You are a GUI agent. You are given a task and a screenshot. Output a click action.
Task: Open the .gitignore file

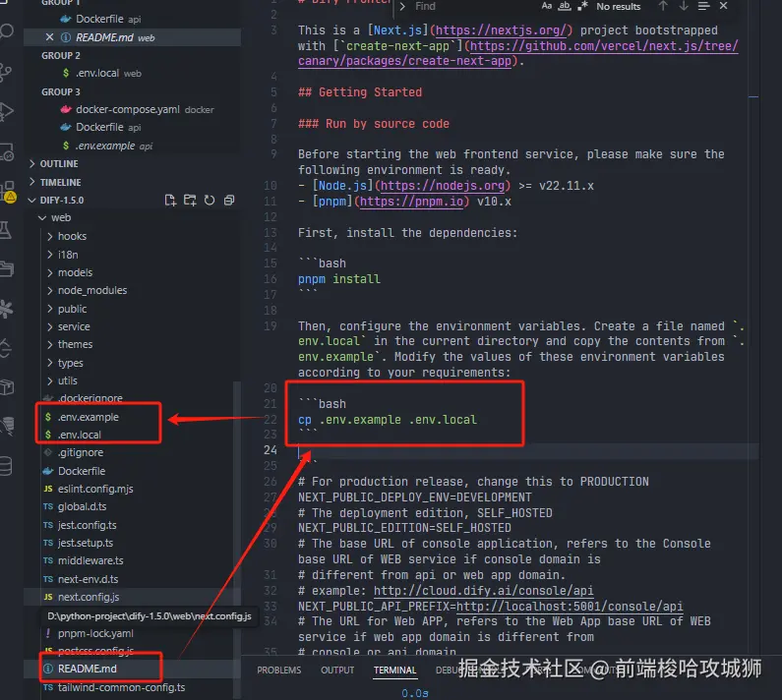coord(81,452)
